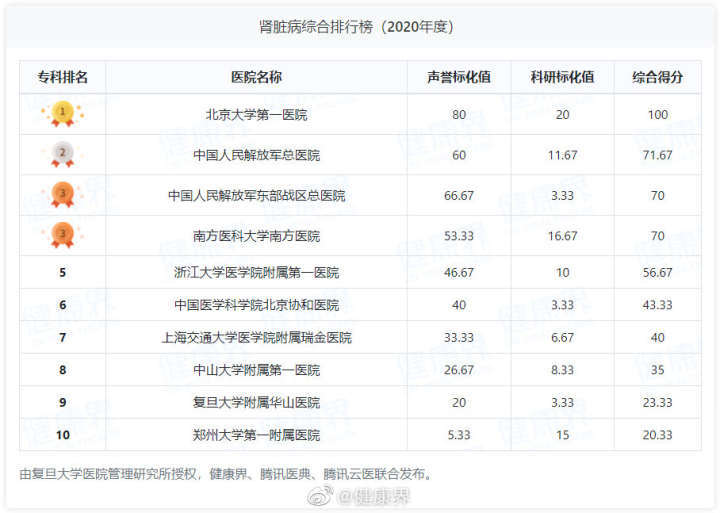Select the hospital name 复旦大学附属华山医院

256,403
